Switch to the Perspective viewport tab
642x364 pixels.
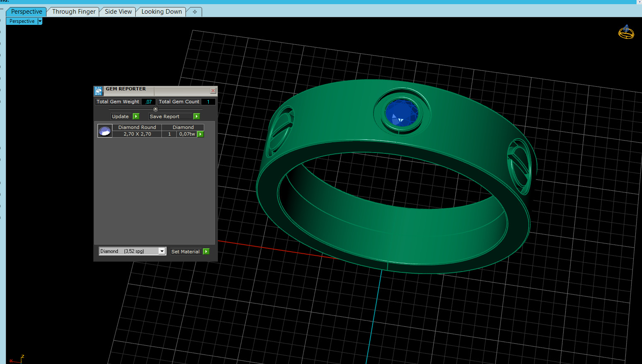point(27,12)
